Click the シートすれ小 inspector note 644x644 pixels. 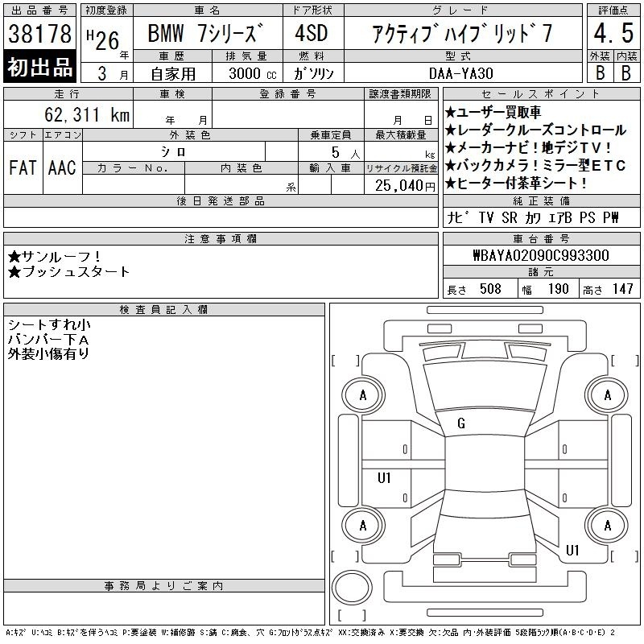pyautogui.click(x=49, y=324)
